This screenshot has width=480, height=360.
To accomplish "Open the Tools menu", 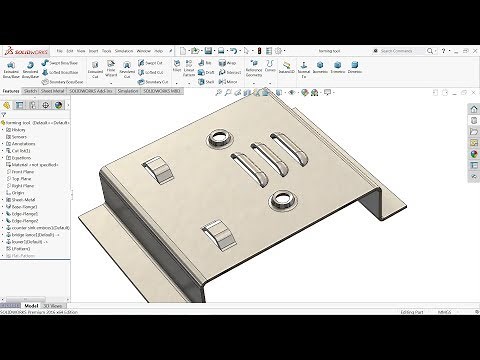I will (106, 51).
